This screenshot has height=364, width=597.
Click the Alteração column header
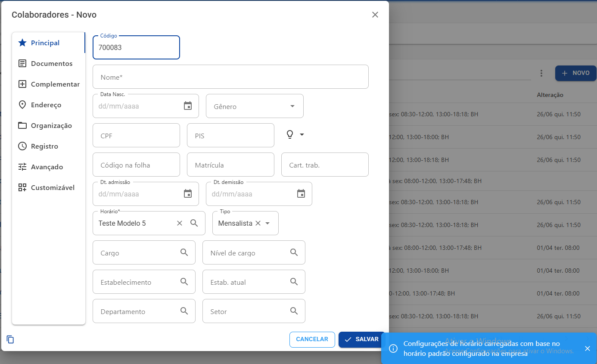tap(550, 95)
